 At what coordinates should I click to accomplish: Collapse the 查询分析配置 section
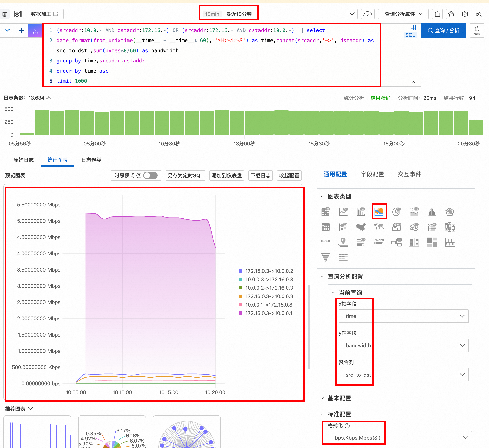pyautogui.click(x=322, y=277)
